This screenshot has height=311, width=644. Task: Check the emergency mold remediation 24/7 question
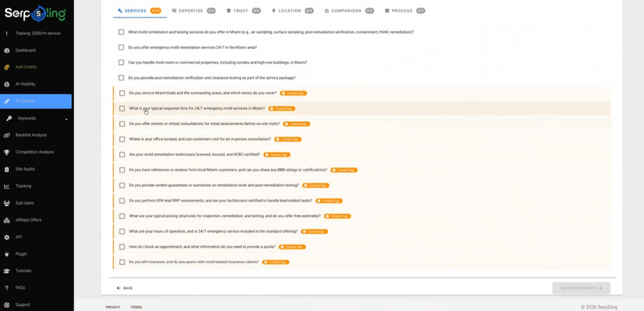(121, 47)
